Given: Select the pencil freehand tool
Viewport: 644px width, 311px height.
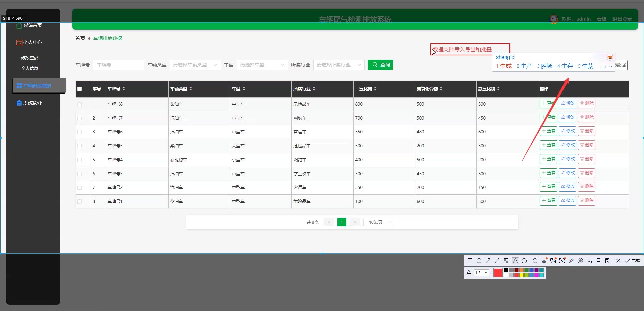Looking at the screenshot, I should (x=497, y=261).
